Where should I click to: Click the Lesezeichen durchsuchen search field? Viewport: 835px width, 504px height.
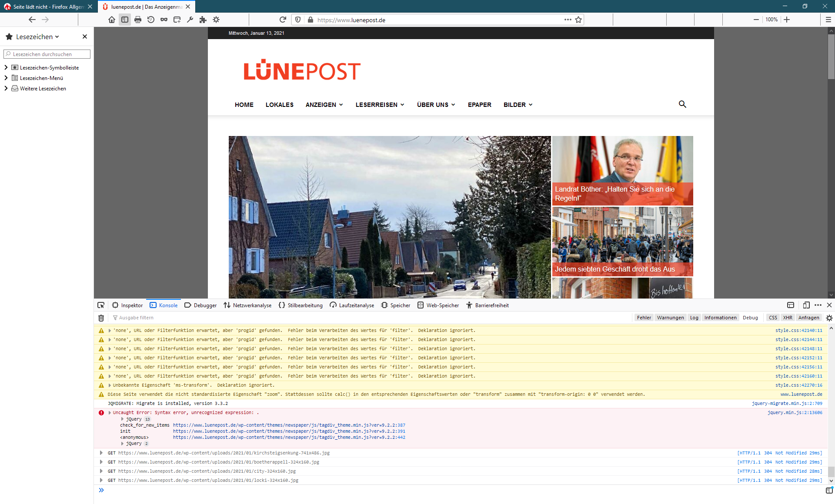47,54
